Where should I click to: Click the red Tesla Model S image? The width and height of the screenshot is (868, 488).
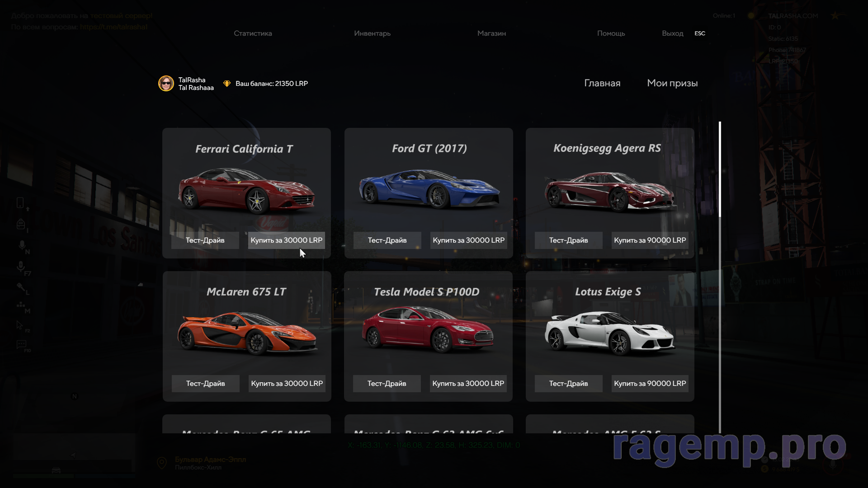point(428,329)
